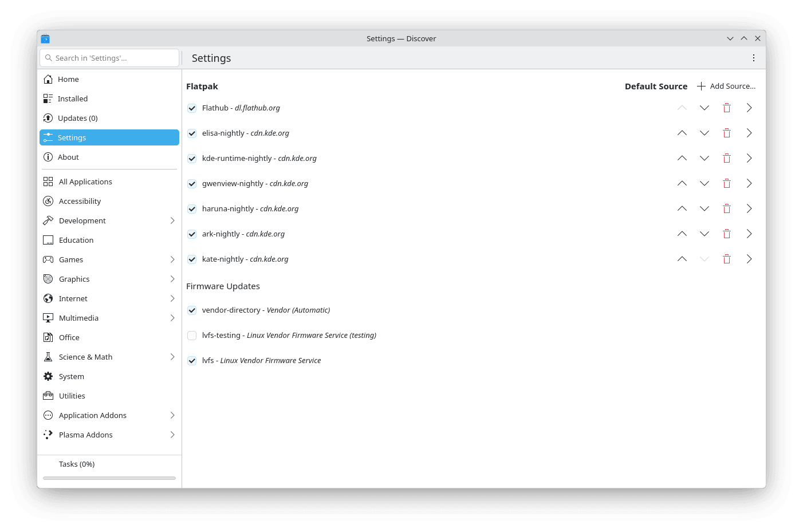This screenshot has height=532, width=803.
Task: Delete kde-runtime-nightly source trash icon
Action: (727, 158)
